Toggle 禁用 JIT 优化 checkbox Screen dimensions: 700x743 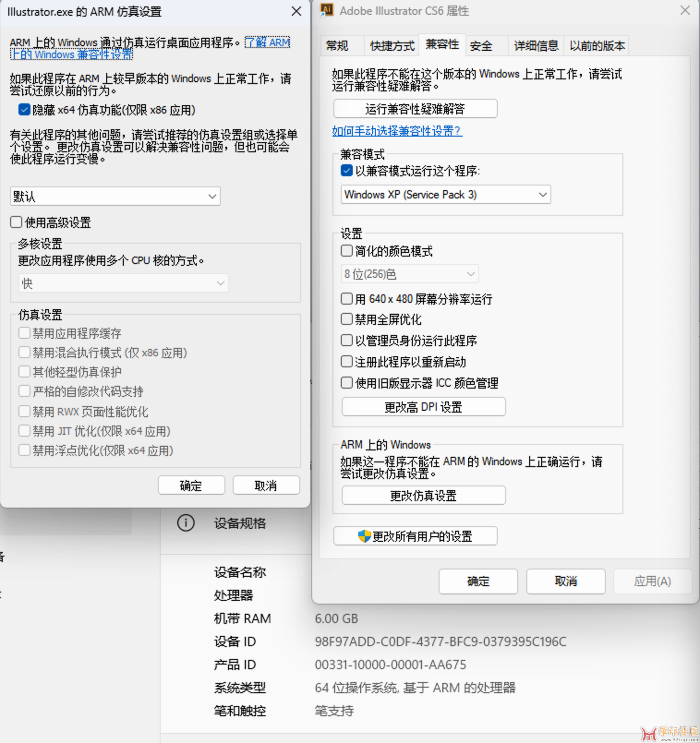[x=24, y=431]
